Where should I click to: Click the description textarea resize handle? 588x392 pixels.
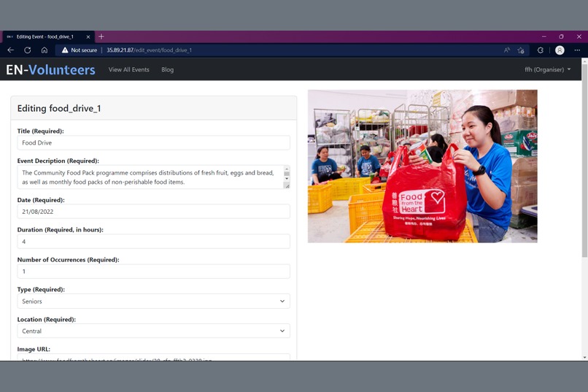pyautogui.click(x=287, y=185)
